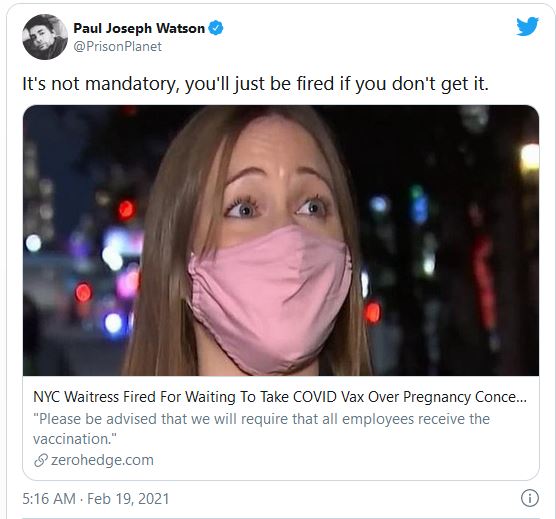Click the "Please be advised" card description
The image size is (556, 519).
coord(261,429)
